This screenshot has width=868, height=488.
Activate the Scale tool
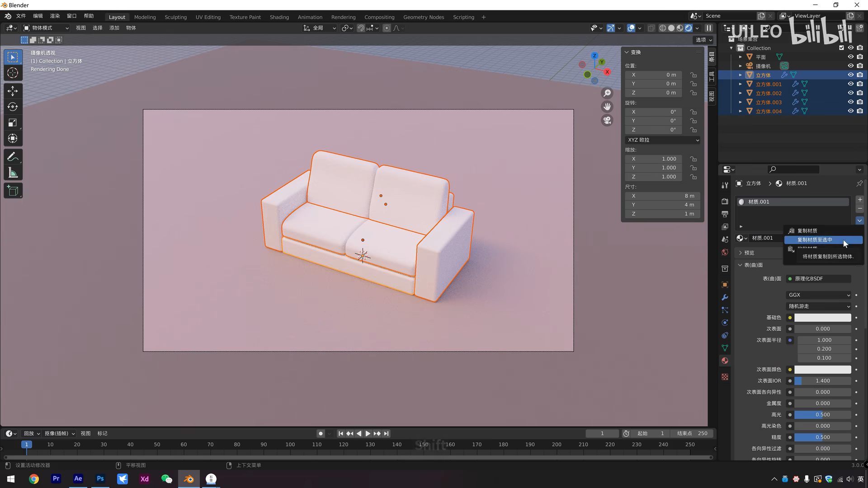coord(12,122)
